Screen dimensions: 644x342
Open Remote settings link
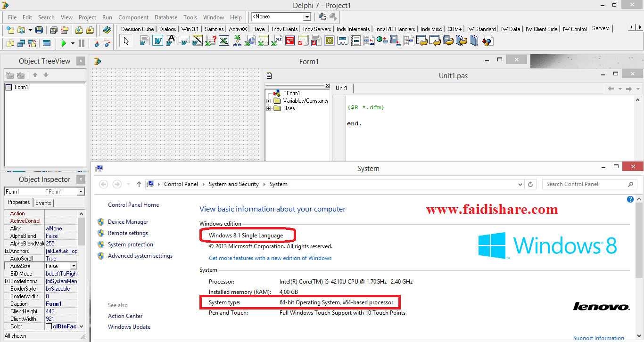coord(128,233)
